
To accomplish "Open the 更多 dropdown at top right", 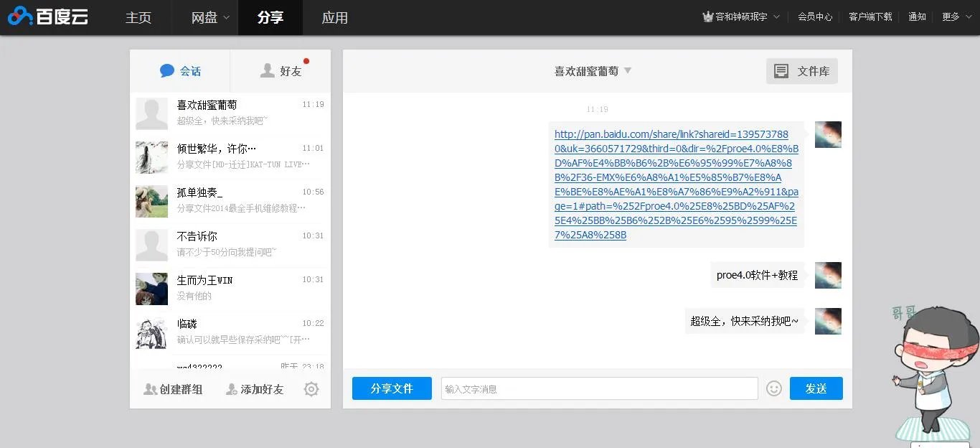I will pos(954,16).
